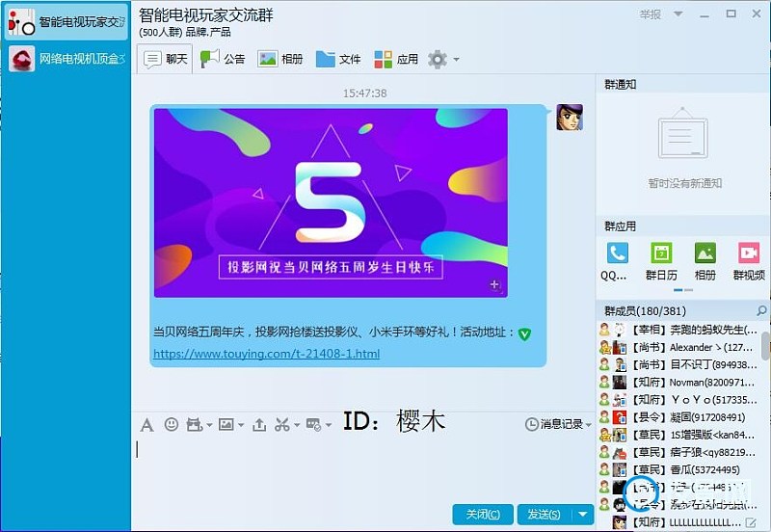This screenshot has height=532, width=771.
Task: Expand the message manager icon dropdown arrow
Action: pyautogui.click(x=328, y=425)
